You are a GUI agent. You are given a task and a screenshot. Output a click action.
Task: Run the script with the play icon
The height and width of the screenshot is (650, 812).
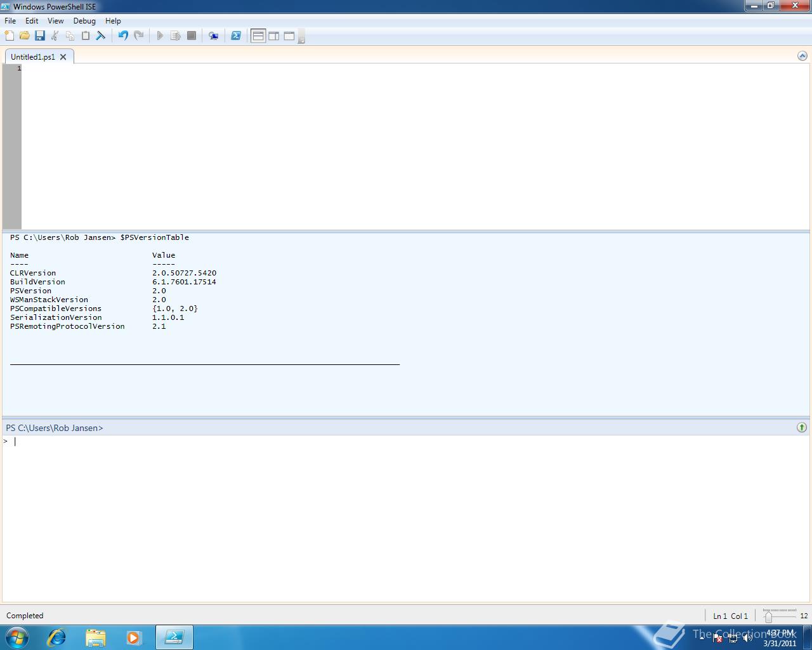coord(160,36)
